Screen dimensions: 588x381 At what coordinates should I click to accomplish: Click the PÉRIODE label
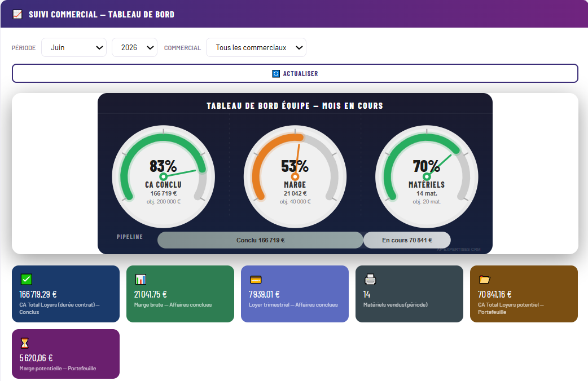click(24, 48)
